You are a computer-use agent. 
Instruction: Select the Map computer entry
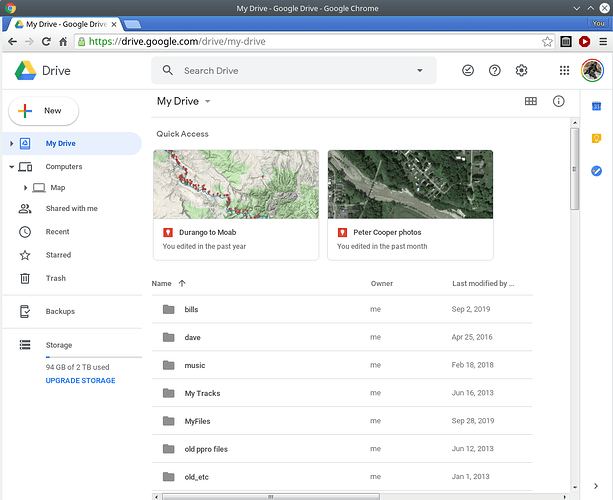click(57, 188)
